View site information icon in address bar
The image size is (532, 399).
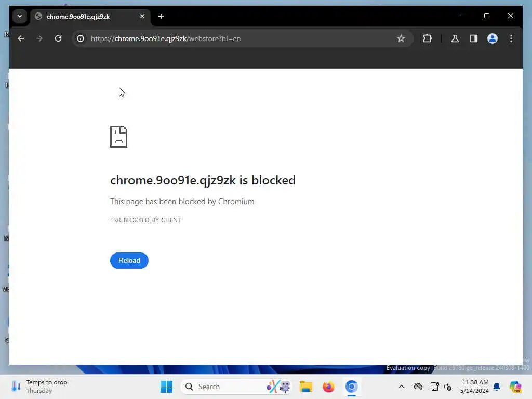81,38
